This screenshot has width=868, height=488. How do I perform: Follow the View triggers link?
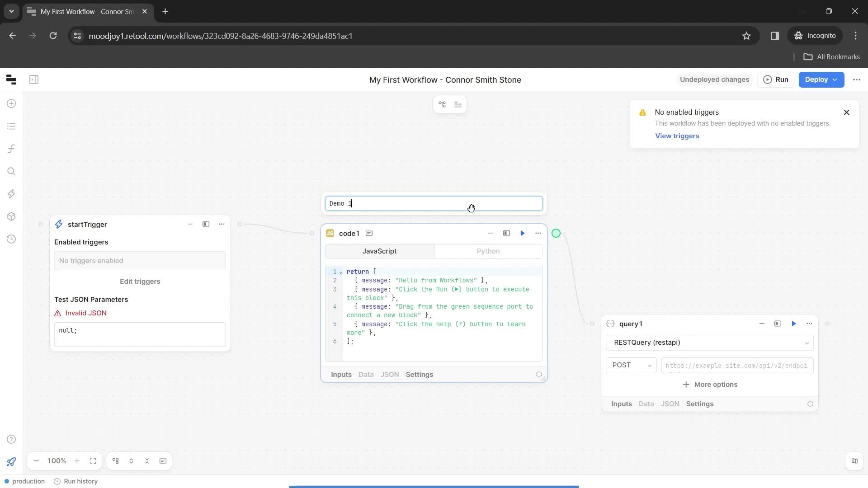pyautogui.click(x=677, y=136)
